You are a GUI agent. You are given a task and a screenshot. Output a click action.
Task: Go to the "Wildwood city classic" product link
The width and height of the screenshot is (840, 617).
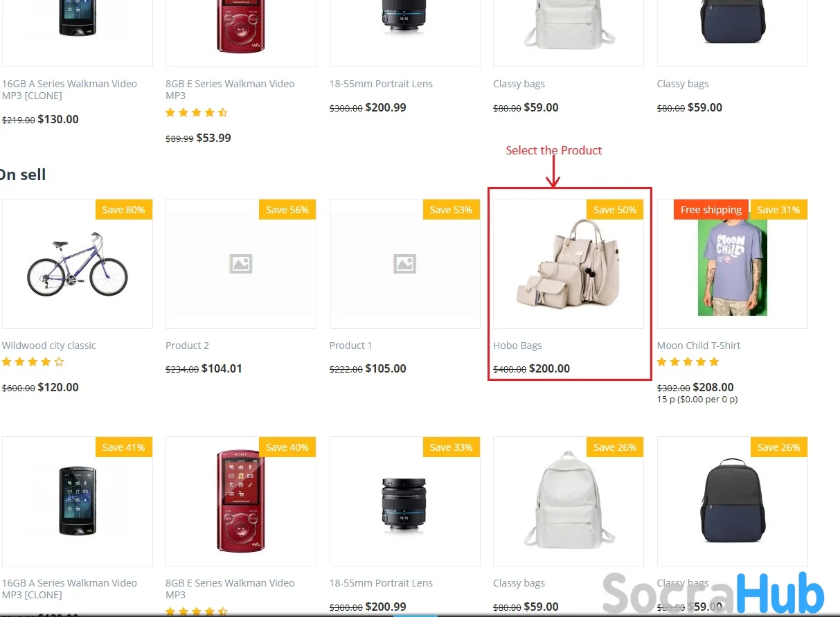(x=49, y=346)
